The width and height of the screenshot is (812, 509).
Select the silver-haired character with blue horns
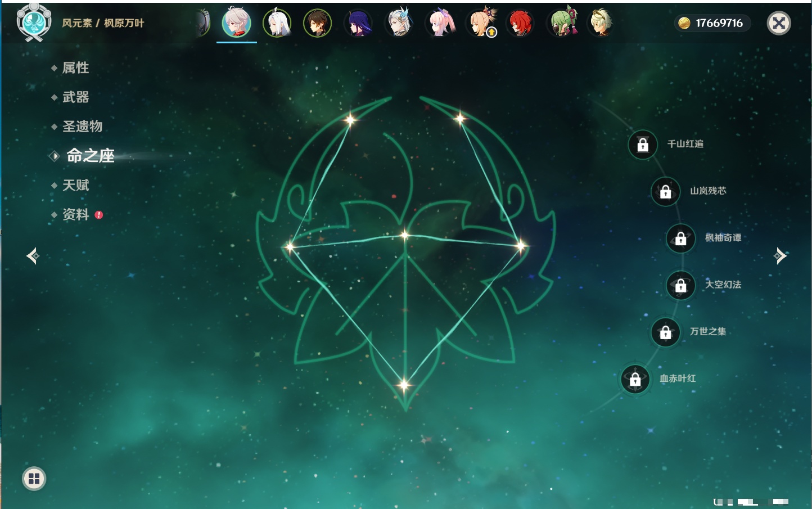(x=399, y=23)
